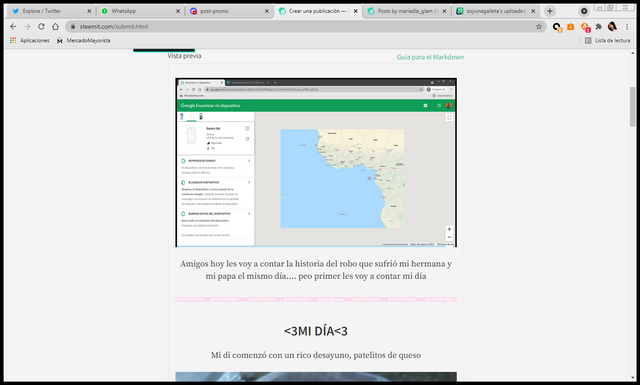Open the orange square extension icon
Screen dimensions: 640x385
point(571,27)
